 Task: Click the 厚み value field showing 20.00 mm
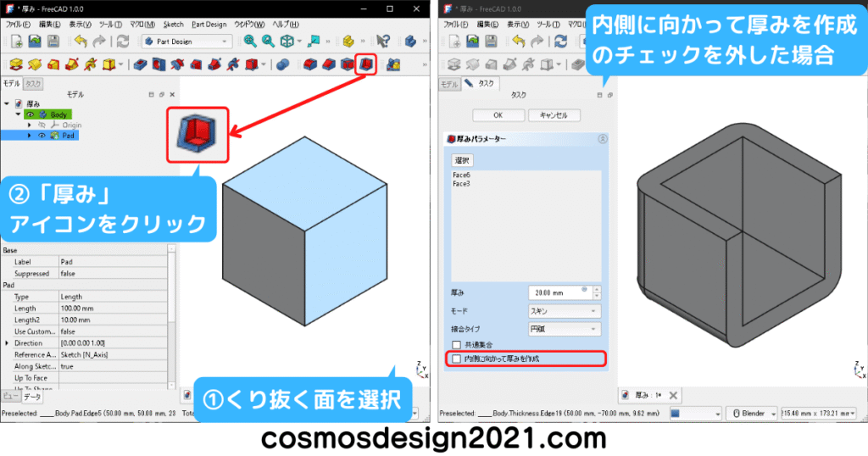(x=560, y=292)
